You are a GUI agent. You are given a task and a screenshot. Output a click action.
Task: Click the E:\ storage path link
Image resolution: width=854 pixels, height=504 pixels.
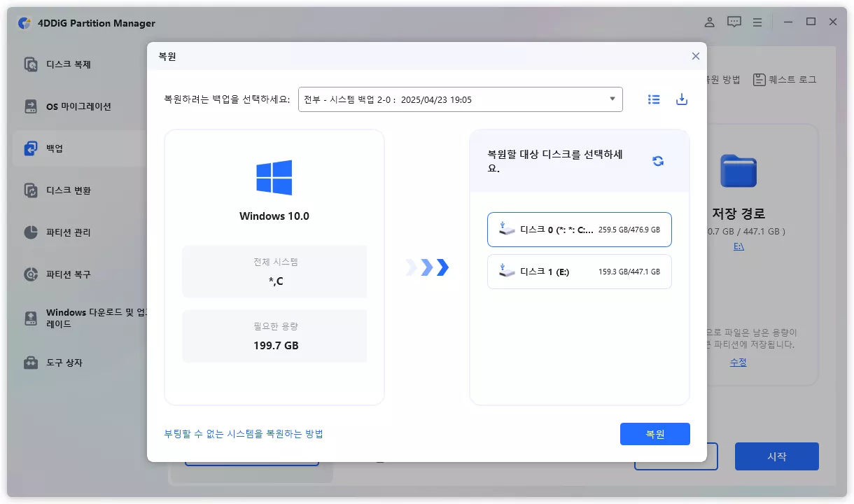pos(738,246)
